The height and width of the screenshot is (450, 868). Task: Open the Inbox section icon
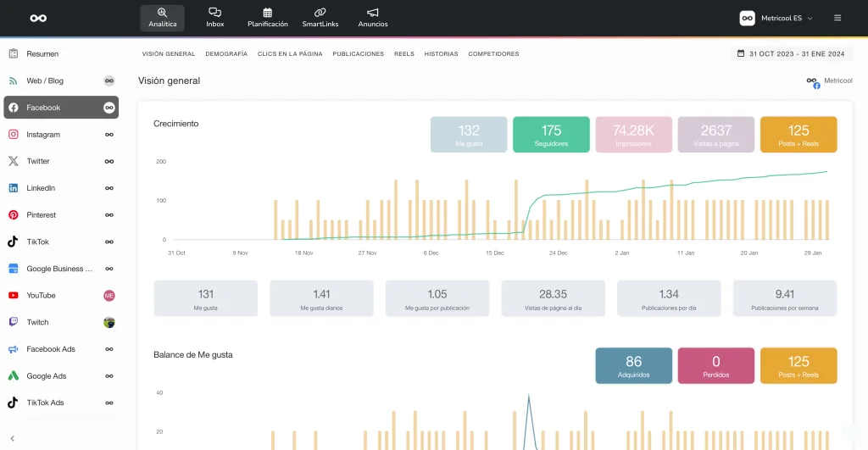coord(214,14)
